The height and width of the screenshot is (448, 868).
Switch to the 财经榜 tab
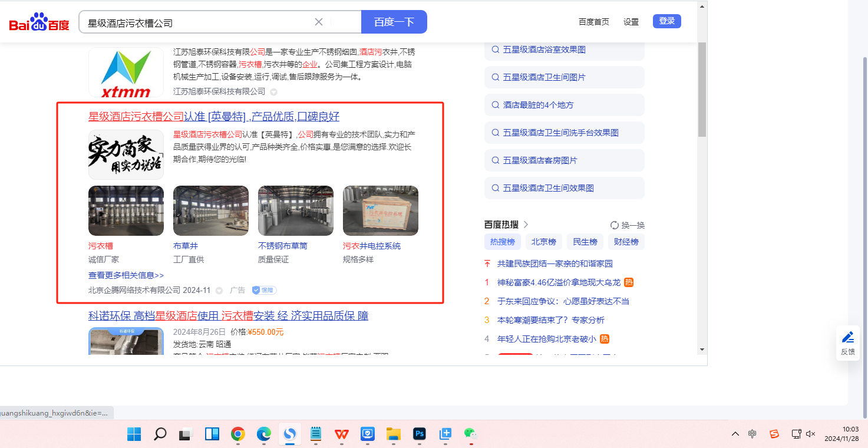pos(626,242)
